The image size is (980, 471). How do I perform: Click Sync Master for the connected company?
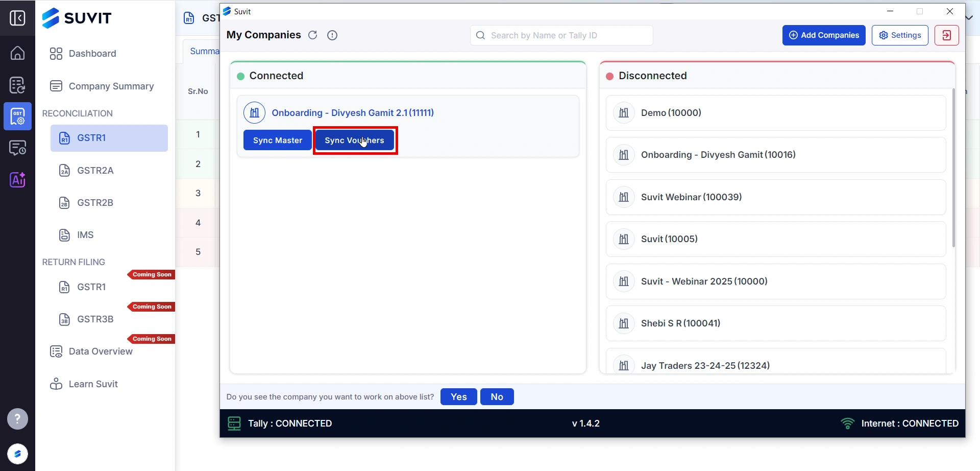click(x=278, y=140)
